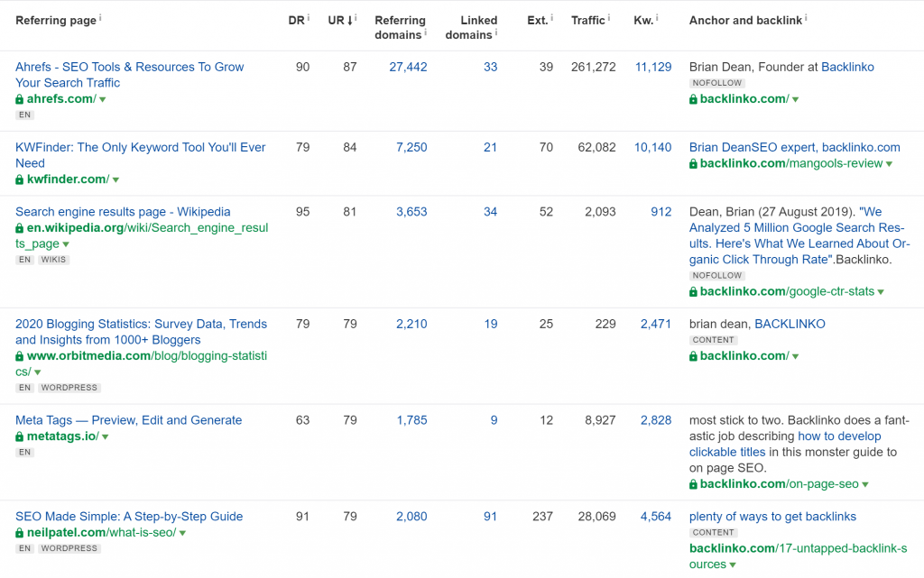Click the 3,653 referring domains value
The width and height of the screenshot is (924, 578).
411,212
